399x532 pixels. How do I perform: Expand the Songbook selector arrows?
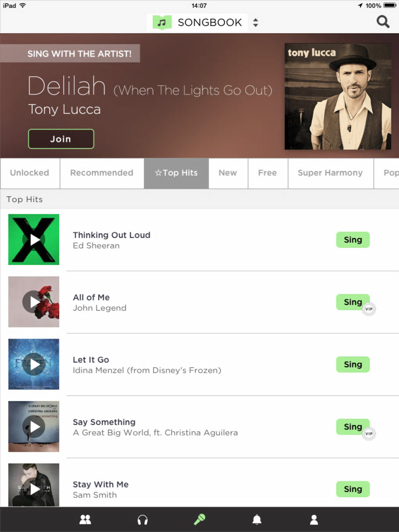pyautogui.click(x=255, y=23)
